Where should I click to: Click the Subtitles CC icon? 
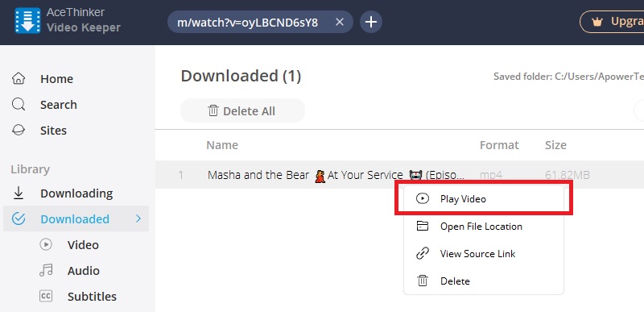tap(46, 296)
